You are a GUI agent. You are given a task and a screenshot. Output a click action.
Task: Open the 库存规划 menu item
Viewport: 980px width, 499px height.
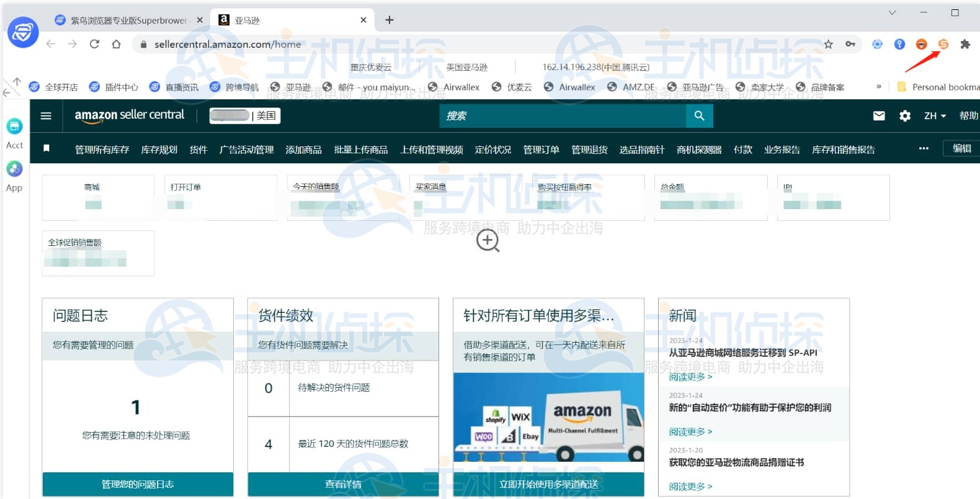(159, 150)
